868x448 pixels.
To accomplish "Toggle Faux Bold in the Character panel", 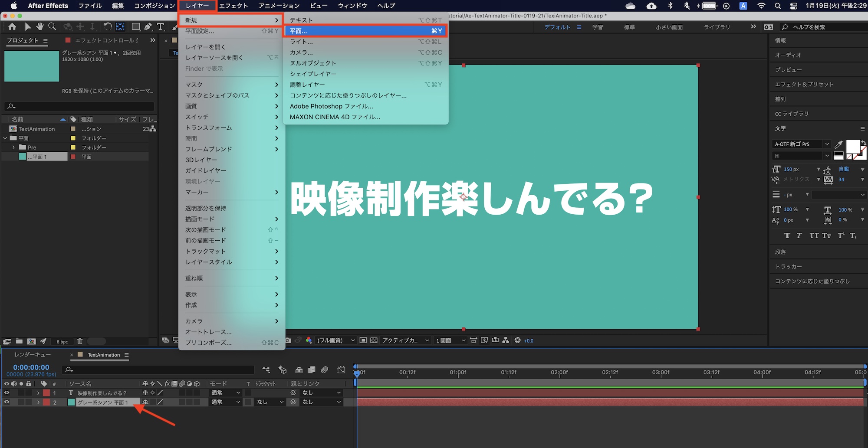I will click(787, 236).
